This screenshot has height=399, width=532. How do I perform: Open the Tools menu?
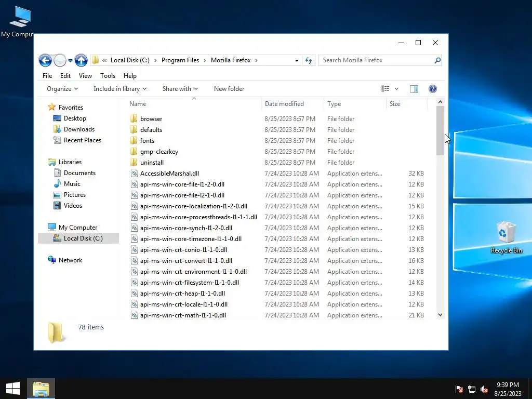click(x=108, y=76)
